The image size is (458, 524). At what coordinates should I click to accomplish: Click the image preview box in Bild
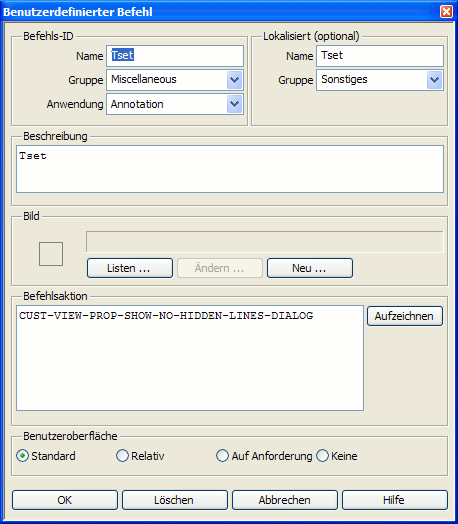(x=51, y=254)
